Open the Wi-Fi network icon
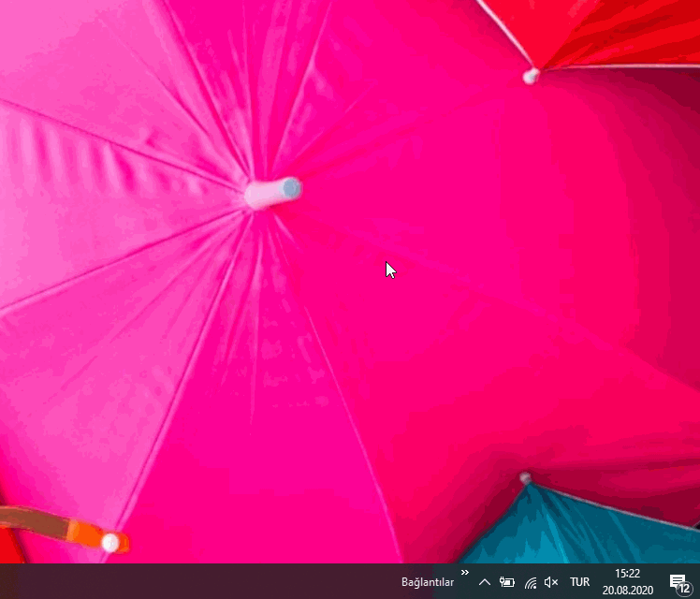The height and width of the screenshot is (599, 700). pyautogui.click(x=531, y=582)
